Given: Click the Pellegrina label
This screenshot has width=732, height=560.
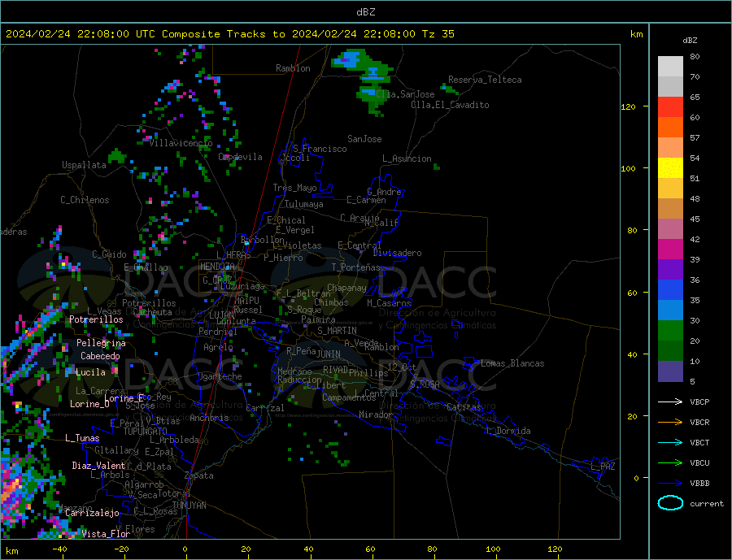Looking at the screenshot, I should 102,343.
